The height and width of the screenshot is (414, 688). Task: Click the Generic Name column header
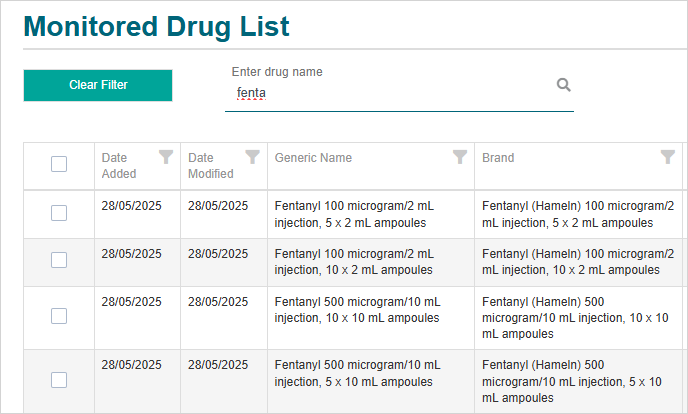313,158
